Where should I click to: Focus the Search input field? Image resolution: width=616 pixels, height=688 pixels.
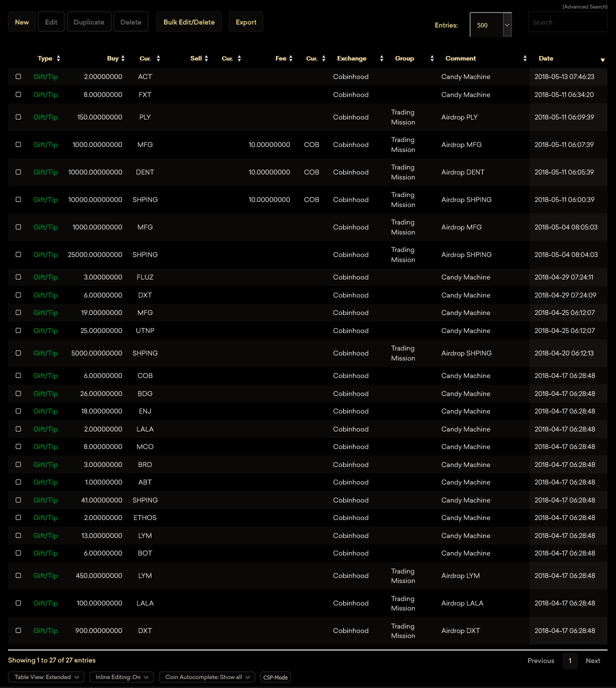(568, 22)
